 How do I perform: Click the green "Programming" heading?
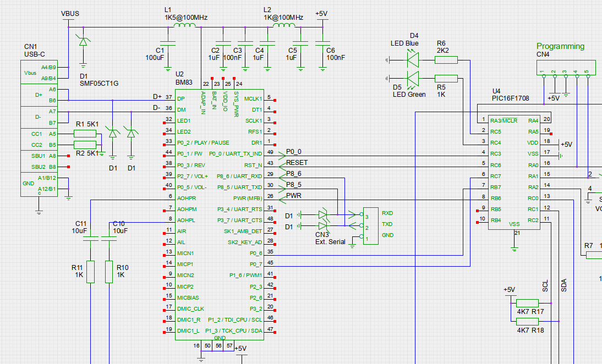pyautogui.click(x=560, y=46)
